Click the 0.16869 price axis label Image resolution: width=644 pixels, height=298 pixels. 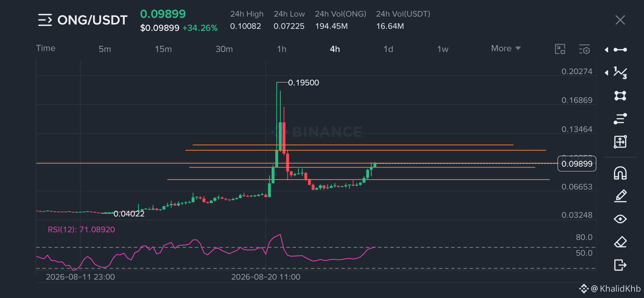[x=577, y=100]
